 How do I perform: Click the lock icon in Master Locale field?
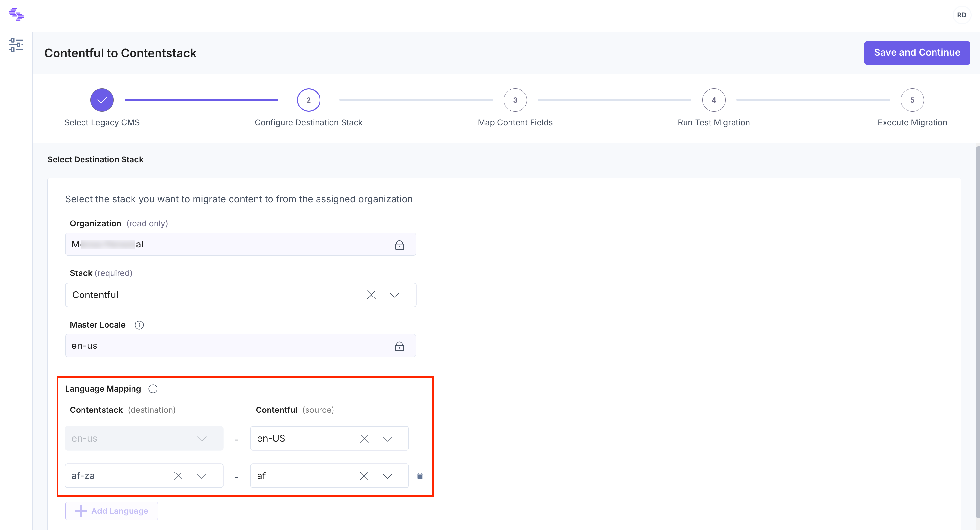pyautogui.click(x=399, y=346)
